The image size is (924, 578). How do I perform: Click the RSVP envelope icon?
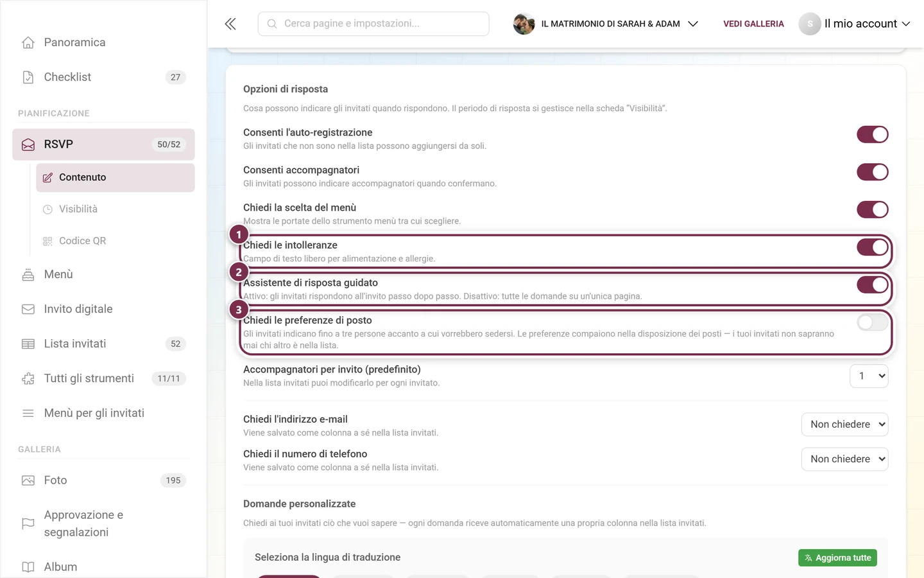point(28,144)
